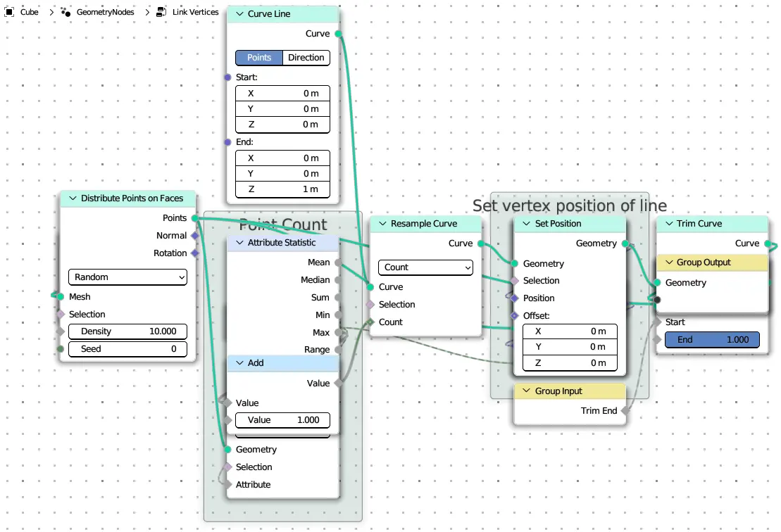Screen dimensions: 781x532
Task: Click the Geometry input socket of Group Output
Action: pos(658,283)
